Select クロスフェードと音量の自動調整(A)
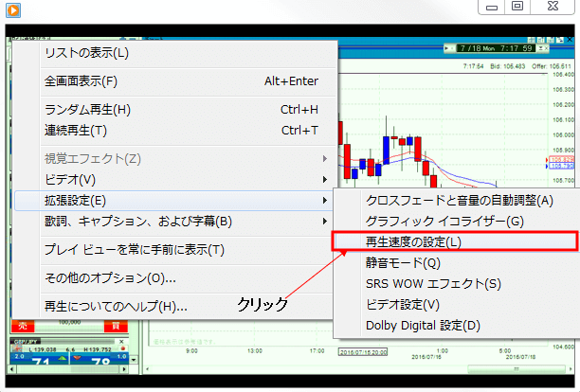This screenshot has width=580, height=392. tap(459, 200)
